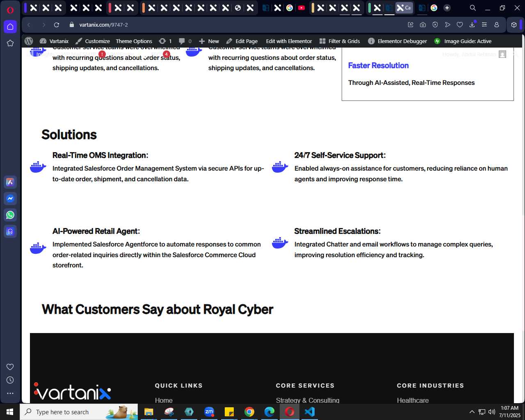This screenshot has height=420, width=525.
Task: Go back to the previous page
Action: (x=29, y=25)
